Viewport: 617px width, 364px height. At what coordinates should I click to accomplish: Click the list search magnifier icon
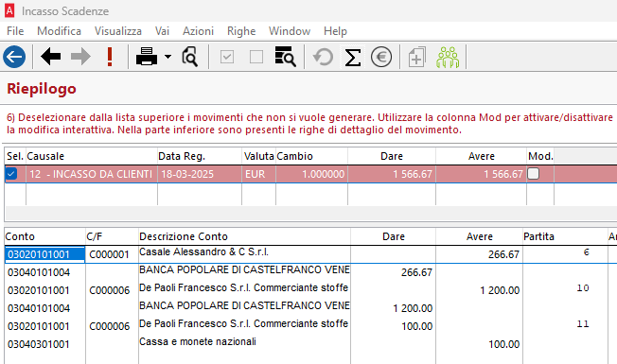click(285, 57)
